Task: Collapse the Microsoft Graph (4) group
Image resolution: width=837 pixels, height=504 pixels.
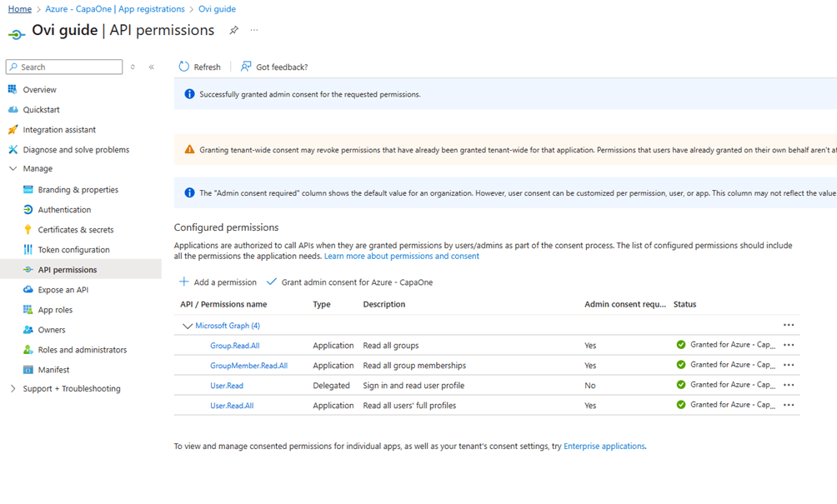Action: click(x=188, y=326)
